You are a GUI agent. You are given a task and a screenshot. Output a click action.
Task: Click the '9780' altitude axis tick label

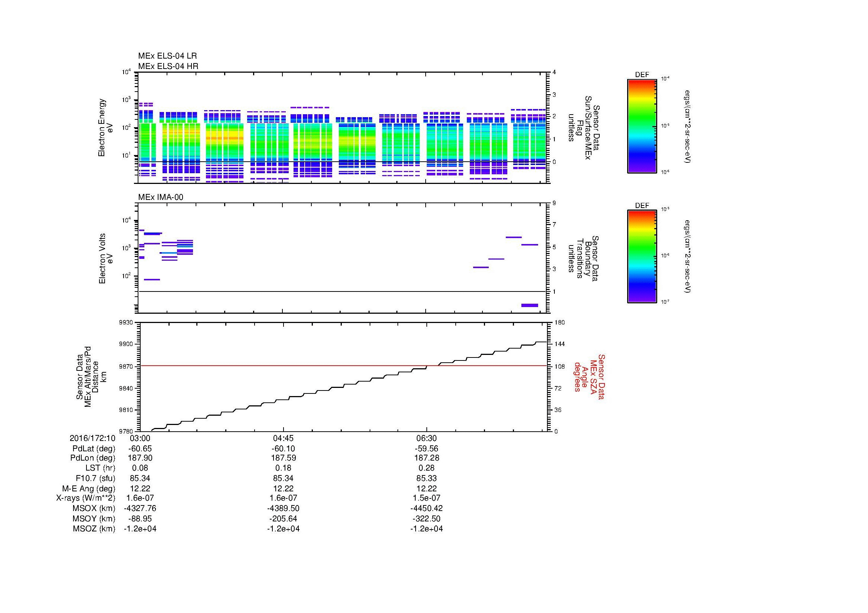[x=127, y=431]
